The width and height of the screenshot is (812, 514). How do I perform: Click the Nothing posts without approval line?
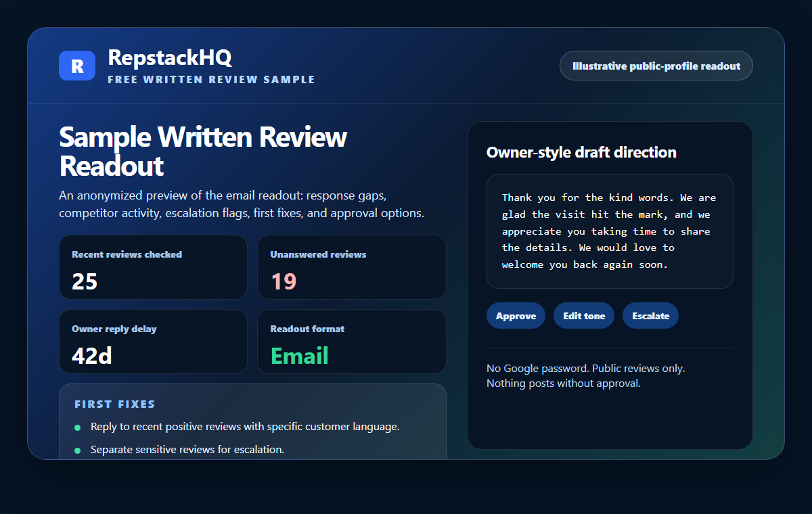pos(563,383)
